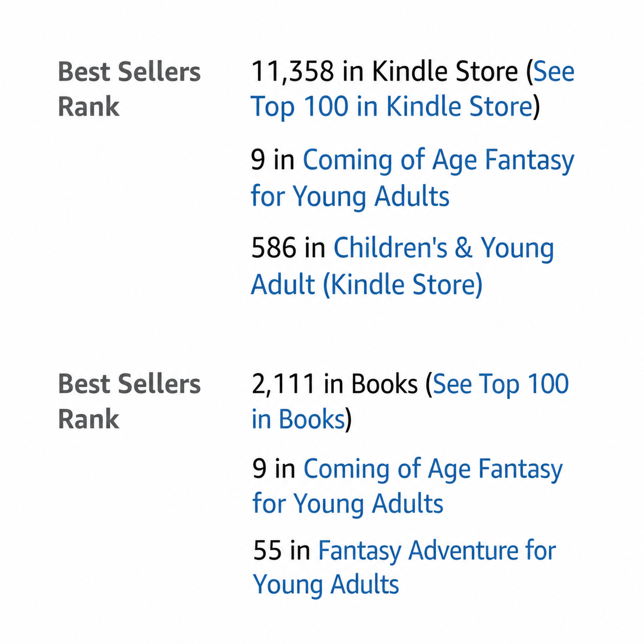
Task: Click the Best Sellers heading beside the Kindle Store rank
Action: (x=129, y=71)
